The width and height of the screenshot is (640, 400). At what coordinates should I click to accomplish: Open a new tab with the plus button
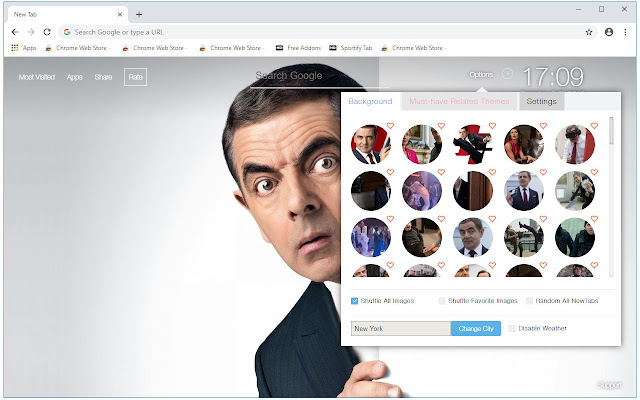click(139, 15)
